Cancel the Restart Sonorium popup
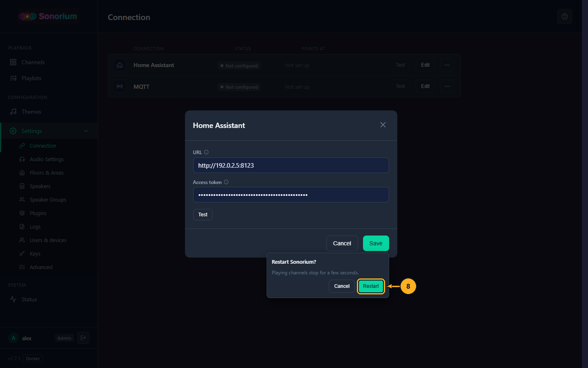This screenshot has height=368, width=588. [342, 286]
